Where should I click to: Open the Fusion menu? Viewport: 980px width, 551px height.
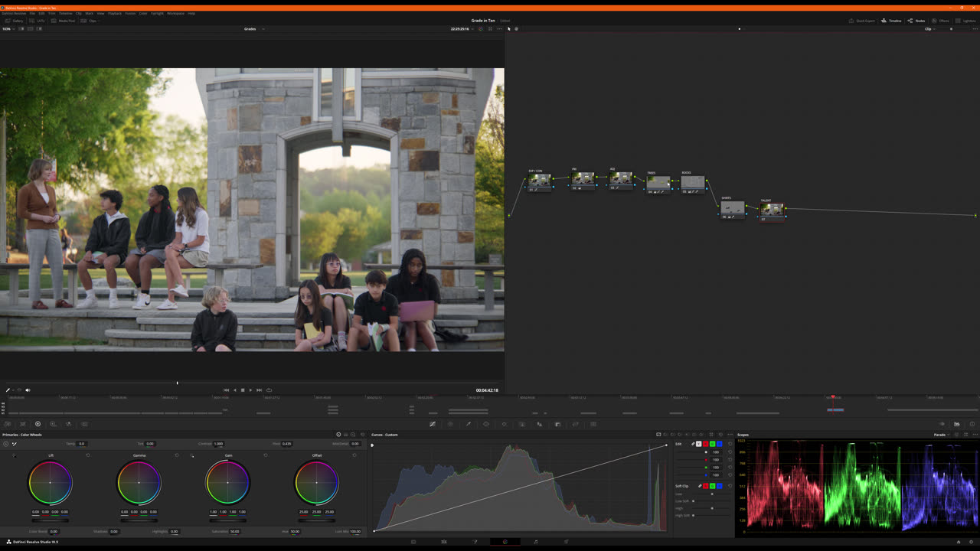point(130,13)
